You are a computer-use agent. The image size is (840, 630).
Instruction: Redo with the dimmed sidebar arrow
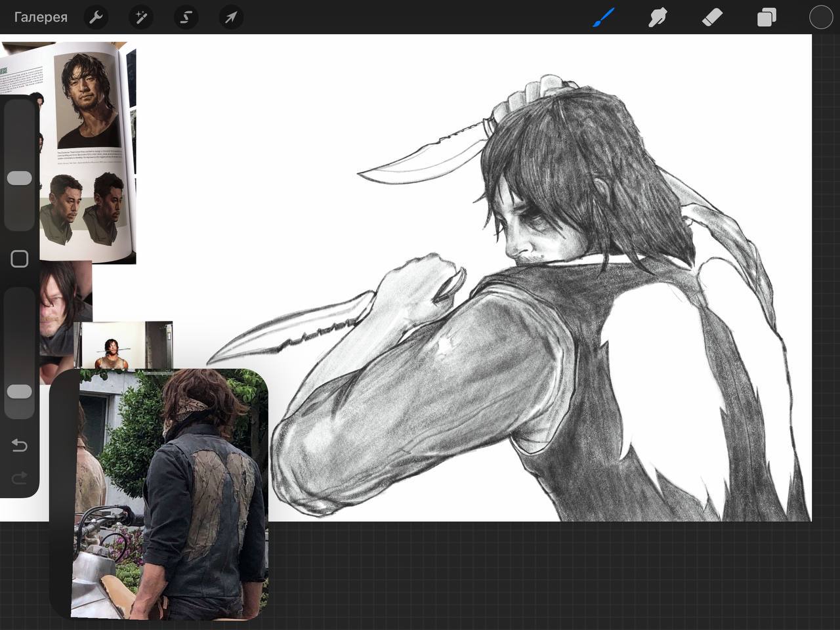[20, 478]
